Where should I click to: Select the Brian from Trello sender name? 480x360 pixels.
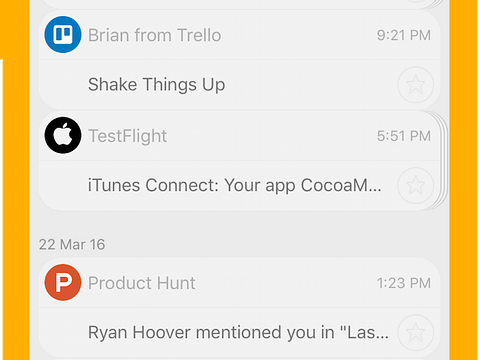154,35
